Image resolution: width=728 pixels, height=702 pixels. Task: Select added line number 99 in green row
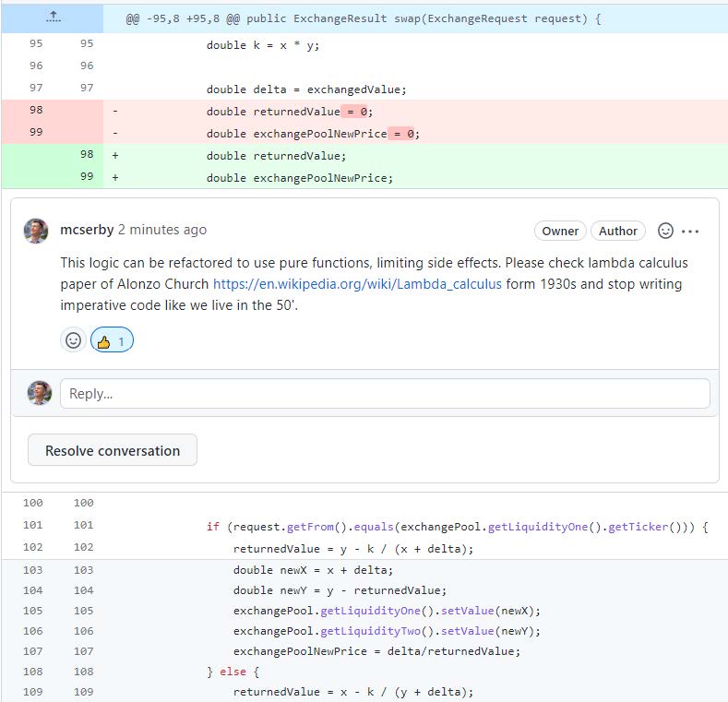point(86,177)
